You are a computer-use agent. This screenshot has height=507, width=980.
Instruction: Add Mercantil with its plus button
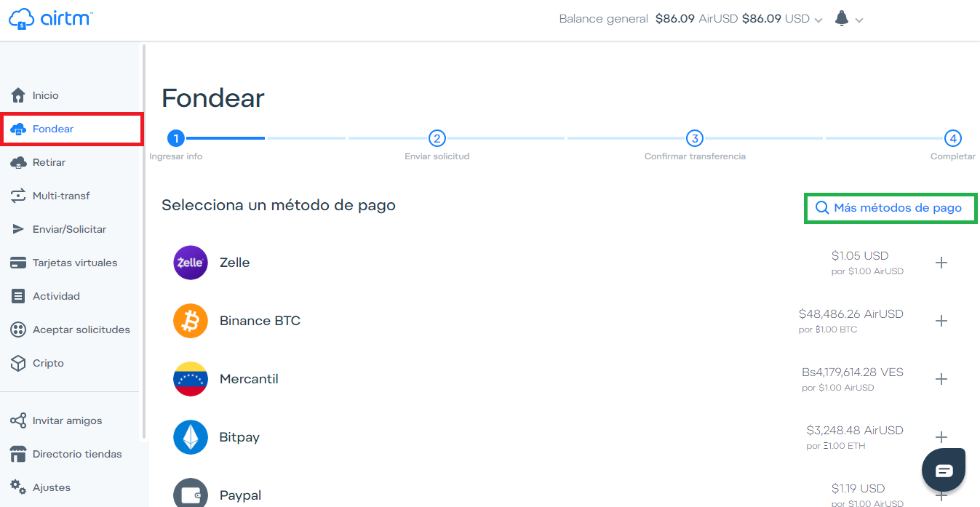(x=941, y=379)
